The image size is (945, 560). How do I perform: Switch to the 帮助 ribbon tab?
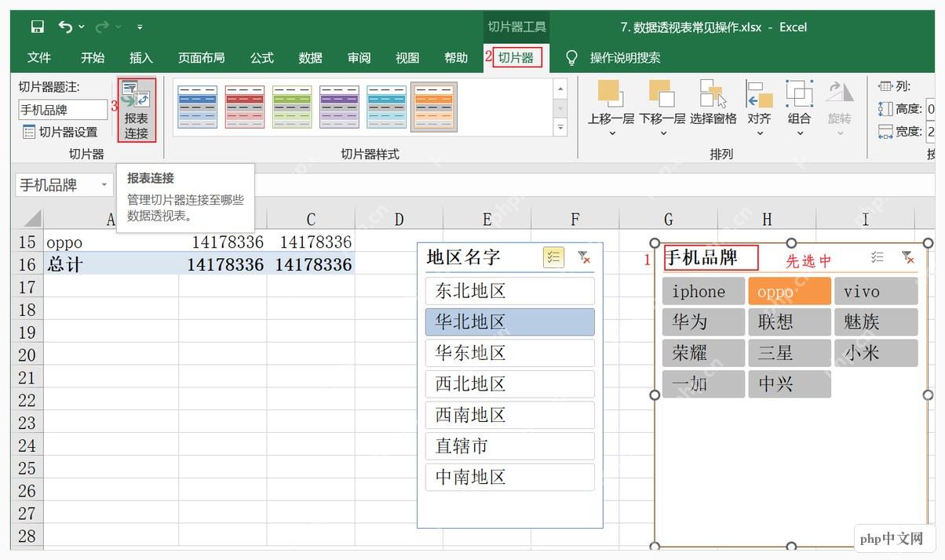pos(456,58)
